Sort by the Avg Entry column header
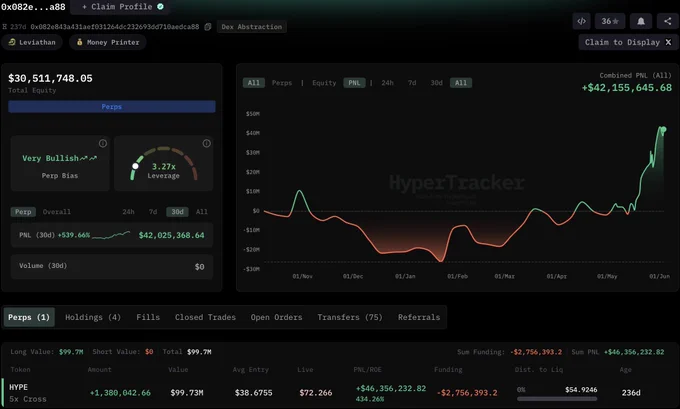The width and height of the screenshot is (680, 409). [x=251, y=370]
